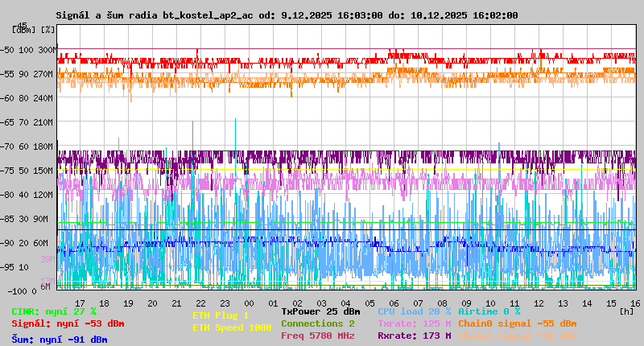Select the TxPower 25 dBm label
Image resolution: width=644 pixels, height=346 pixels.
tap(320, 311)
